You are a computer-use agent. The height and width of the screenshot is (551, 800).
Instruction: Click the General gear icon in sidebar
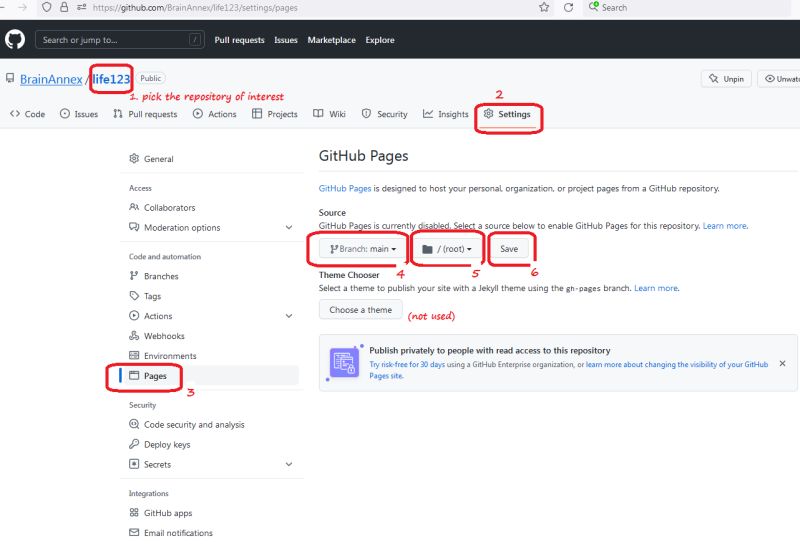[x=134, y=159]
